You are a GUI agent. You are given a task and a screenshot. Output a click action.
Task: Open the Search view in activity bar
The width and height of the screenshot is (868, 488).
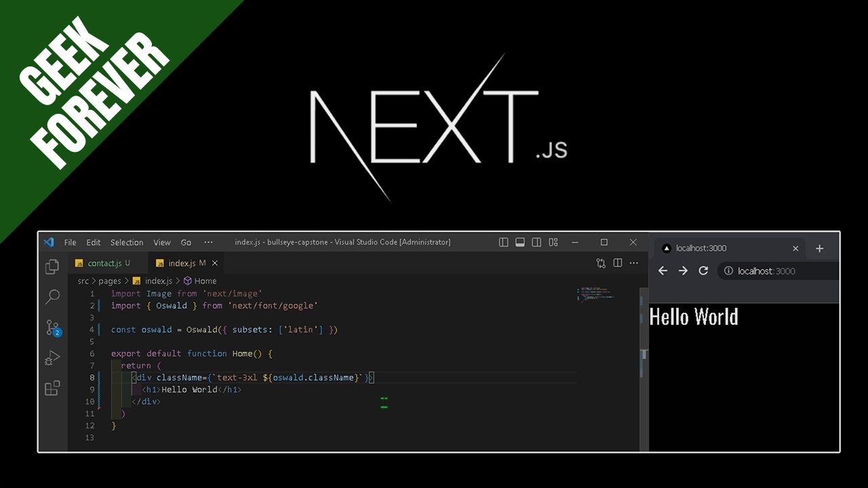[x=52, y=297]
